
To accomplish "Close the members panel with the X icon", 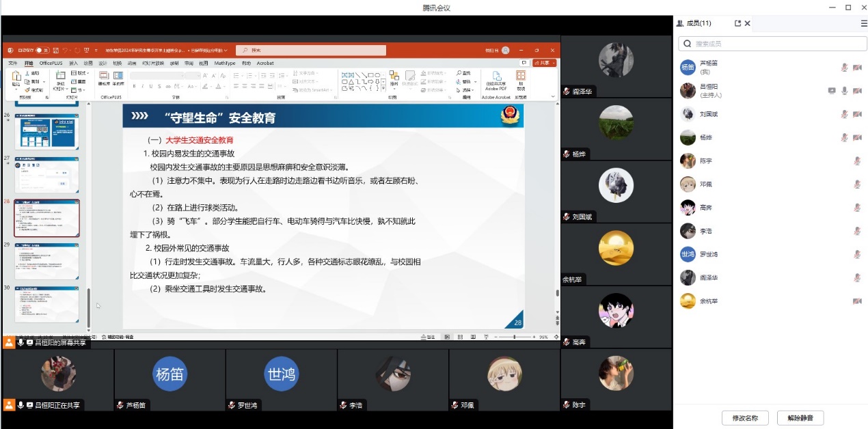I will [747, 23].
